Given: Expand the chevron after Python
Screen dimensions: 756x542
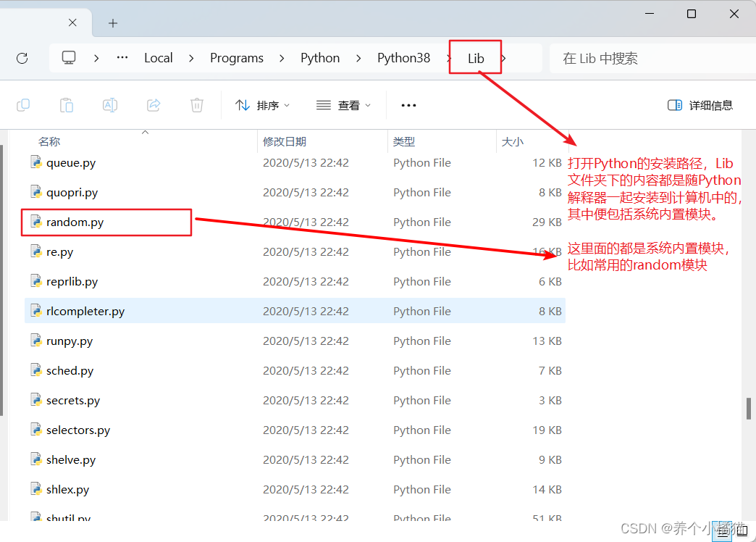Looking at the screenshot, I should [x=358, y=59].
